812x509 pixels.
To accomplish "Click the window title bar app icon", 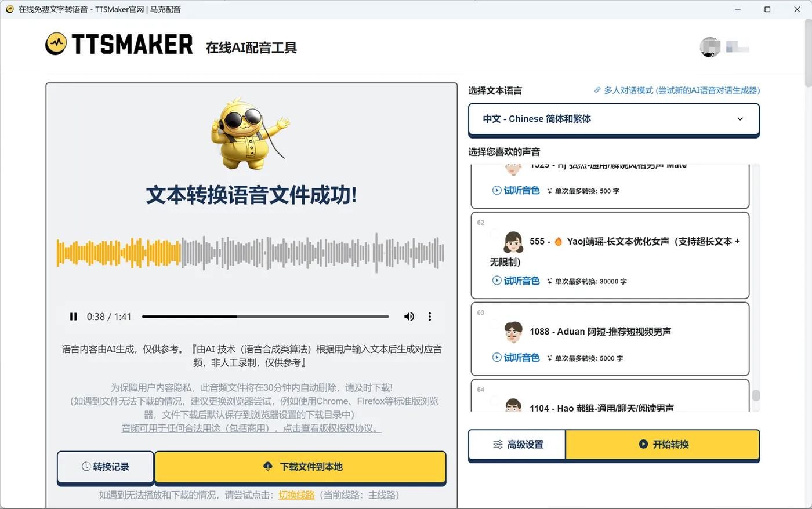I will point(9,9).
